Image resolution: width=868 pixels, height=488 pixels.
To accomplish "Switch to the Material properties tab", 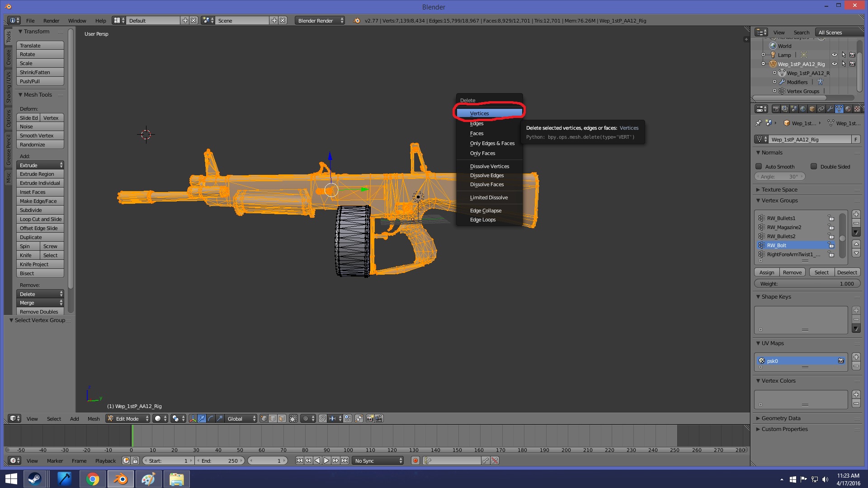I will click(848, 109).
